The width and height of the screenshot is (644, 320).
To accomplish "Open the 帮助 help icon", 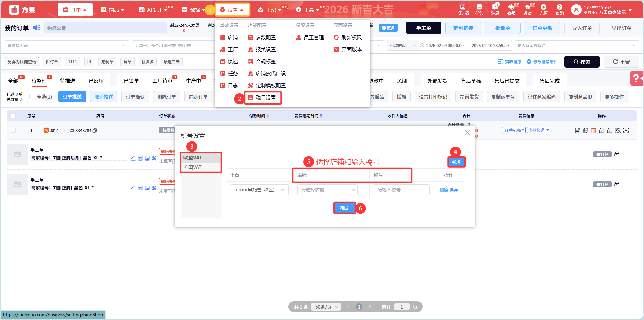I will click(560, 10).
